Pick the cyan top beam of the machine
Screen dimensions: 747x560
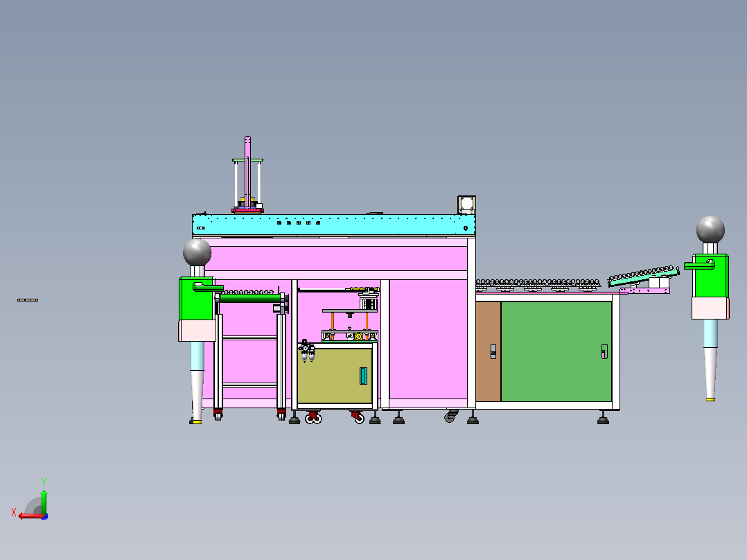click(x=333, y=224)
